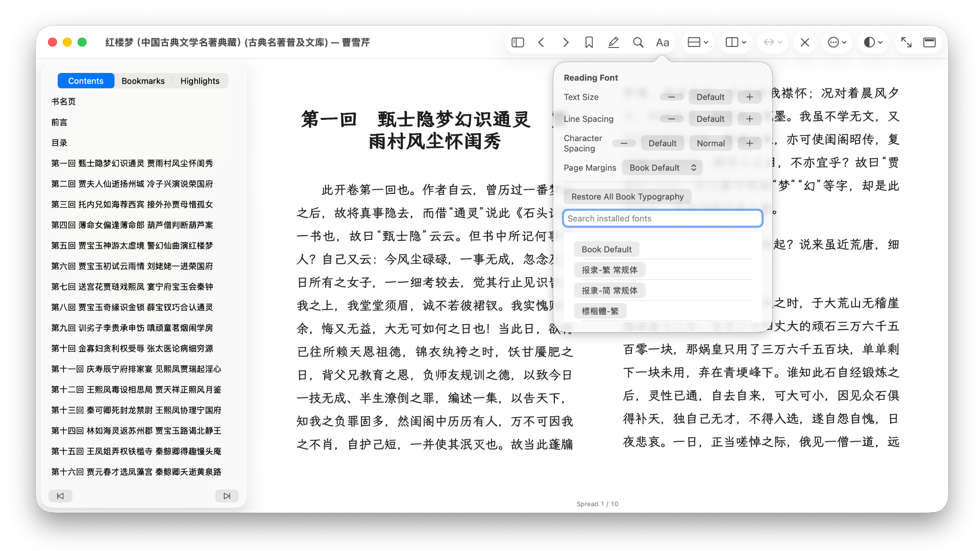Decrease text size with minus button

pos(672,97)
